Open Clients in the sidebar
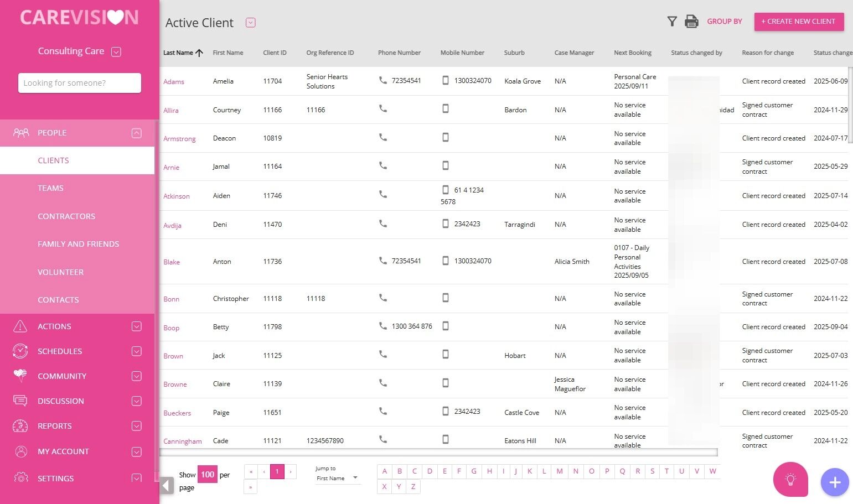 coord(77,160)
